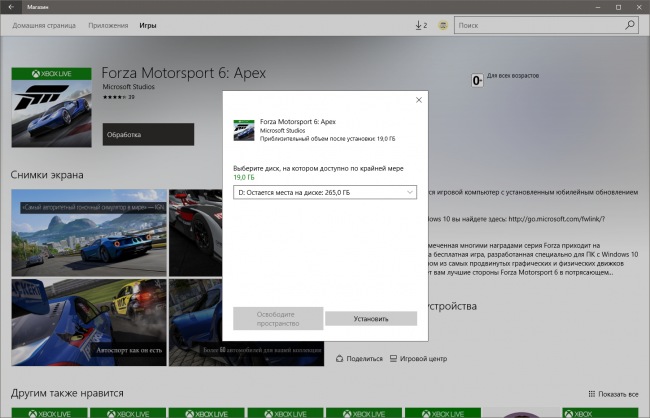The image size is (650, 418).
Task: Click the Другим также нравится heading
Action: coord(67,393)
